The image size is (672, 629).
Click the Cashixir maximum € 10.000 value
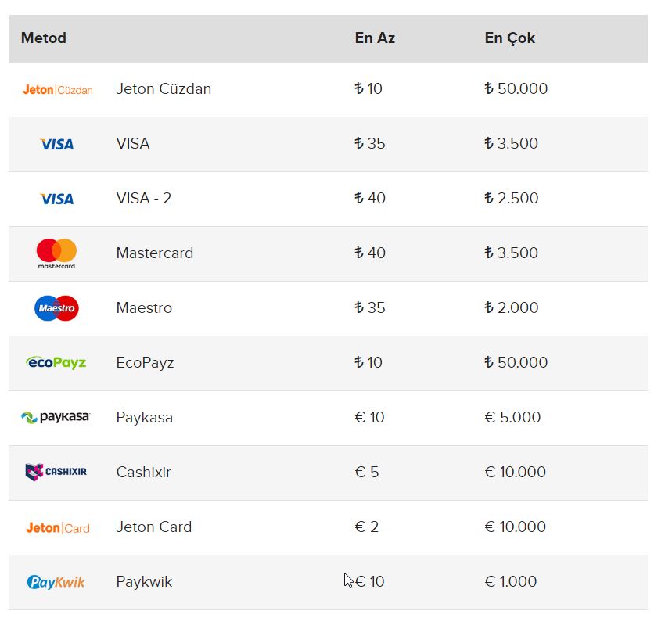(515, 472)
